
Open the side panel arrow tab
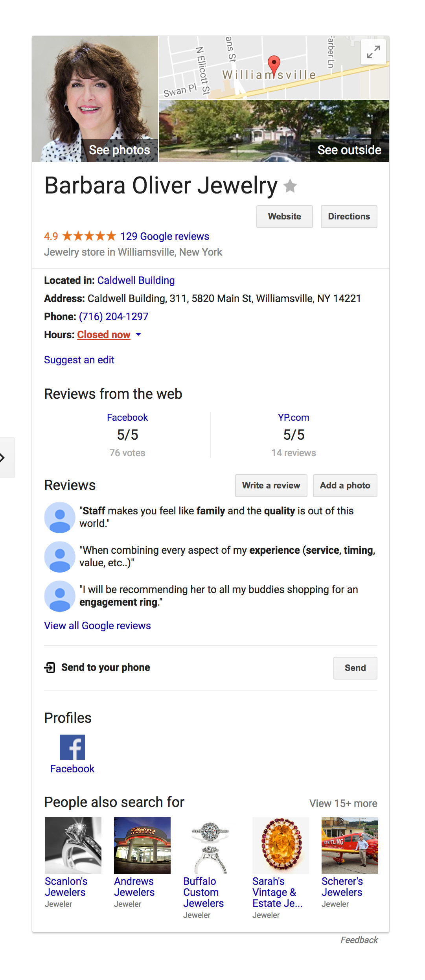click(7, 457)
